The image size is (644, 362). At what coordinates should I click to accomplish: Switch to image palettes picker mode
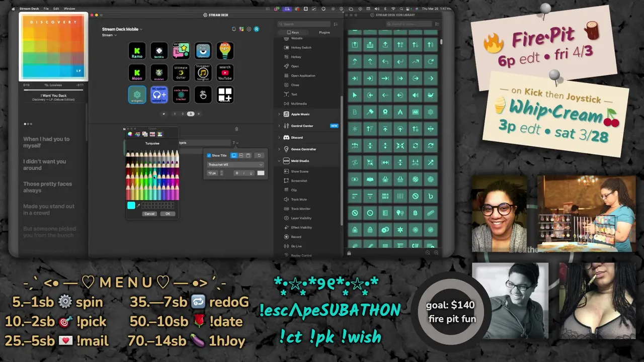click(x=152, y=134)
